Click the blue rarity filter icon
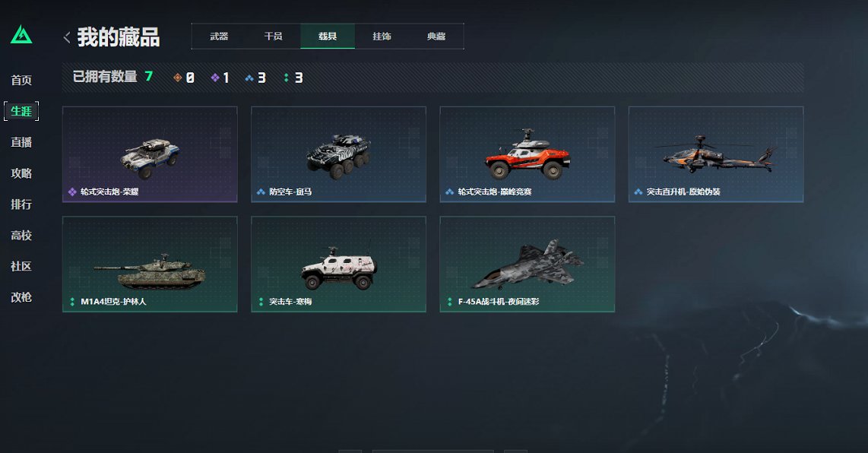The width and height of the screenshot is (868, 453). 249,78
